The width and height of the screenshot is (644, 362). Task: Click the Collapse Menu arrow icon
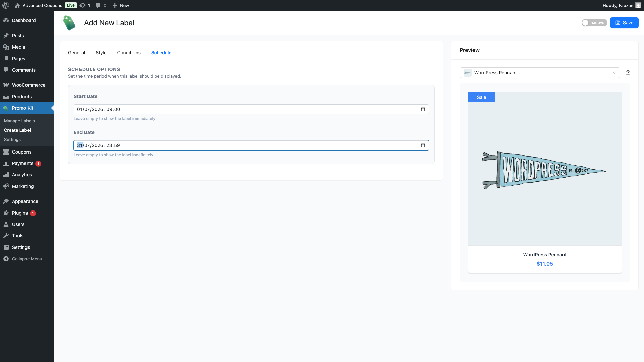6,259
